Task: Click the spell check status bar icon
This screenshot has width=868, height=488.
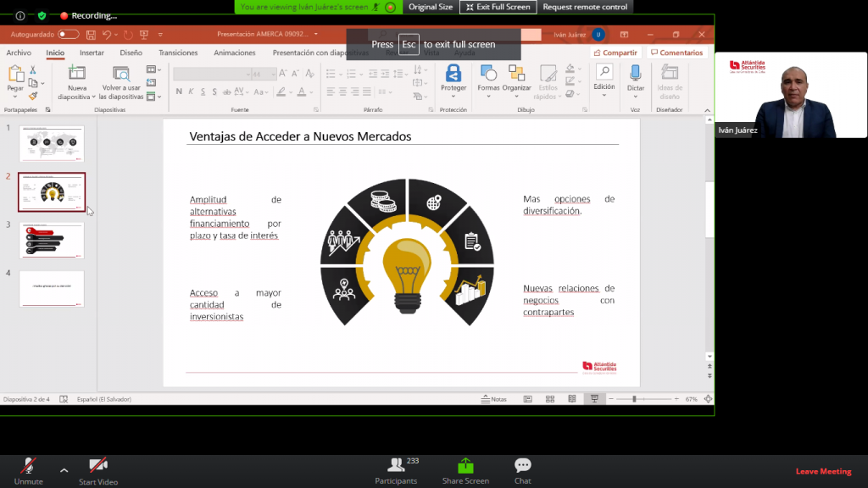Action: [64, 399]
